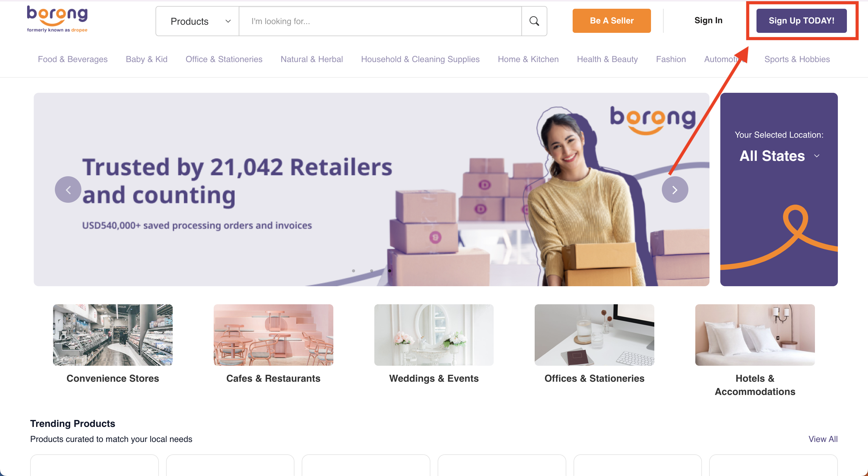Focus the I'm looking for search field
The height and width of the screenshot is (476, 868).
pyautogui.click(x=380, y=21)
